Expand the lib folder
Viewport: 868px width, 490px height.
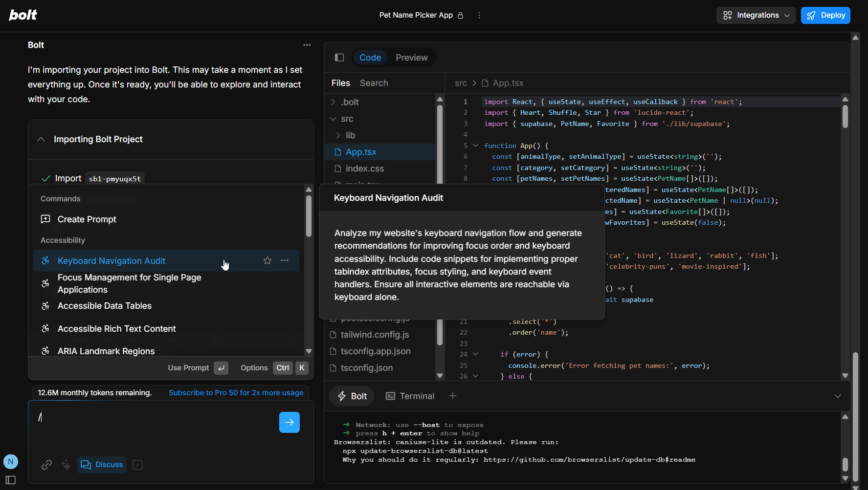(x=338, y=135)
